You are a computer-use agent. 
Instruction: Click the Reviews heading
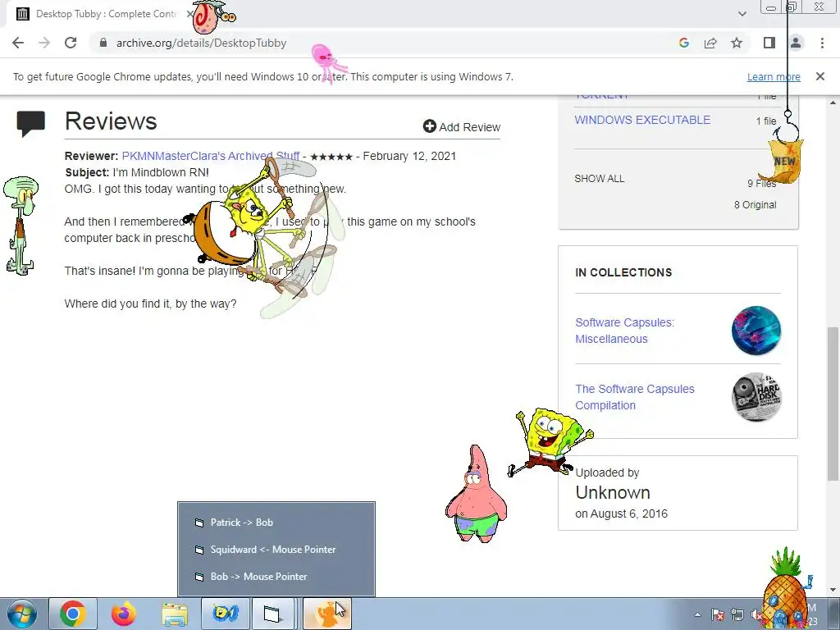pyautogui.click(x=111, y=121)
